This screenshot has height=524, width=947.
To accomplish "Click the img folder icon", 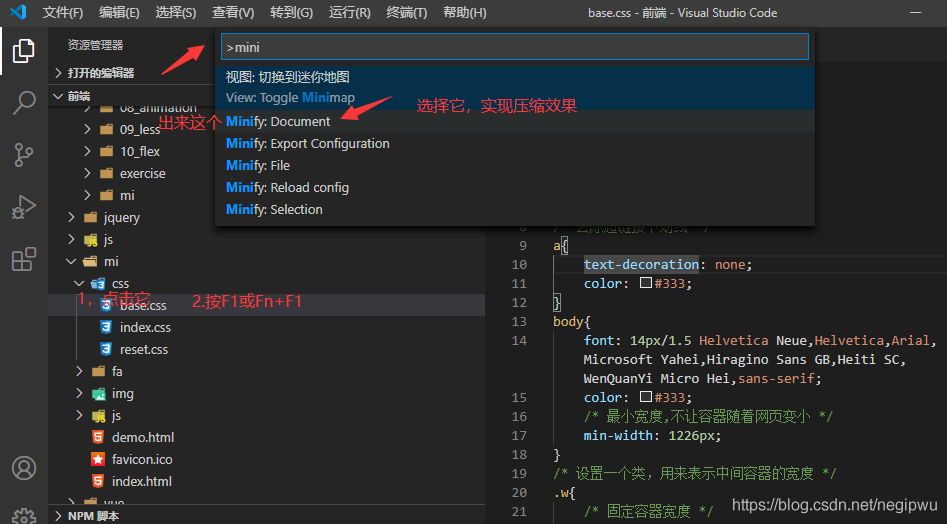I will click(98, 394).
